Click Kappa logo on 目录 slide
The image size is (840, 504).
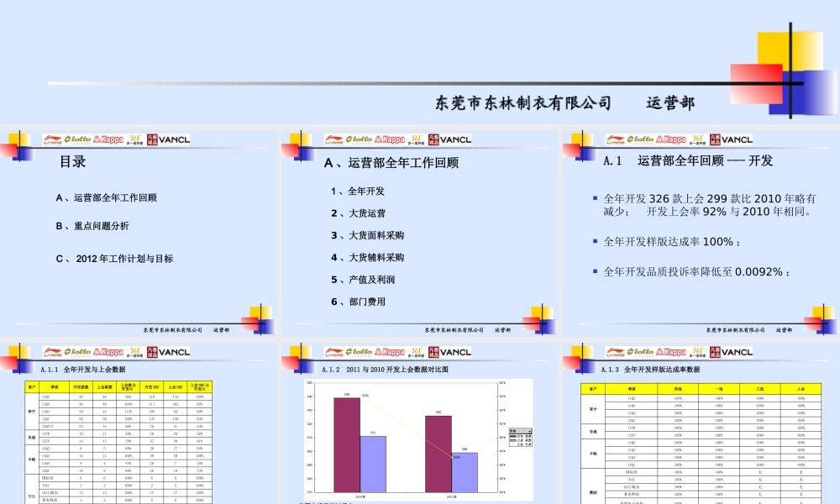108,139
